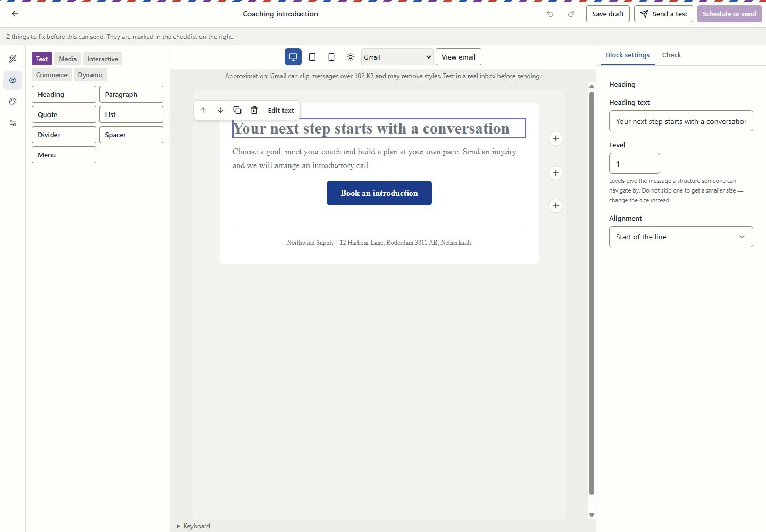Open the magic wand sidebar tool

13,59
